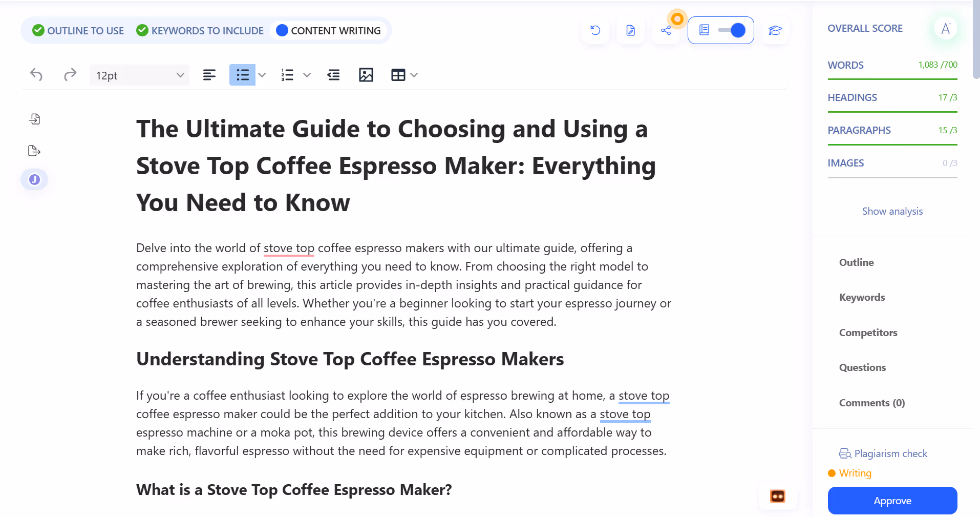The image size is (980, 517).
Task: Open the Keywords panel item
Action: coord(862,297)
